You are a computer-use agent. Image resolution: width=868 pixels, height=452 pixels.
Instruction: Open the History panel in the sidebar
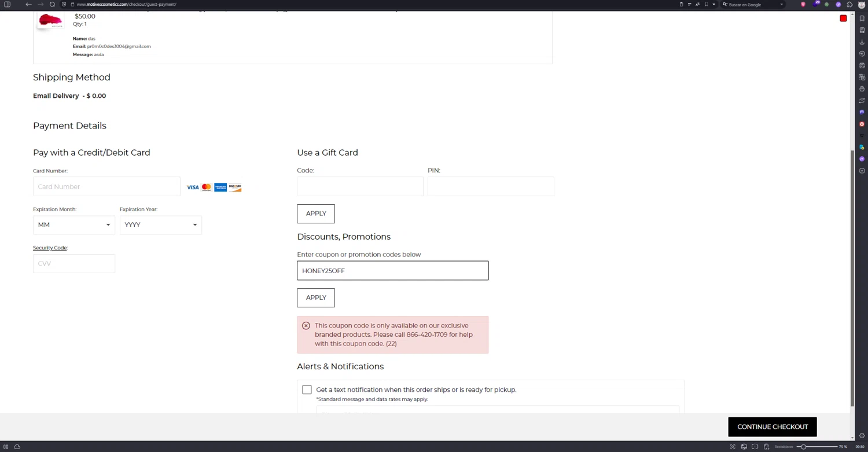(862, 54)
